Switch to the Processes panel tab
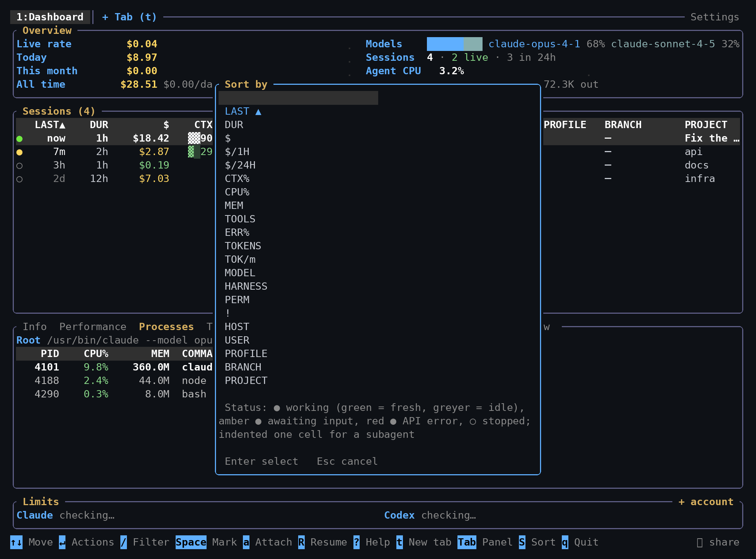The image size is (756, 559). point(166,327)
